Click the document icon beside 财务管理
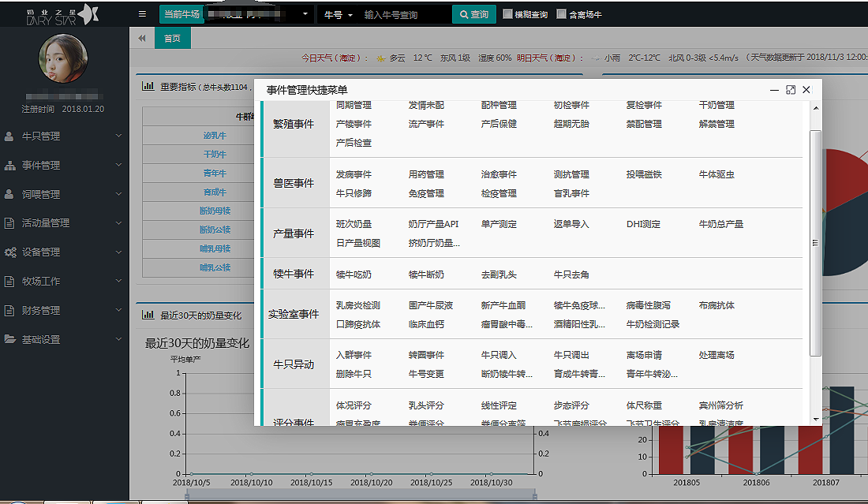Screen dimensions: 868x504 [9, 311]
